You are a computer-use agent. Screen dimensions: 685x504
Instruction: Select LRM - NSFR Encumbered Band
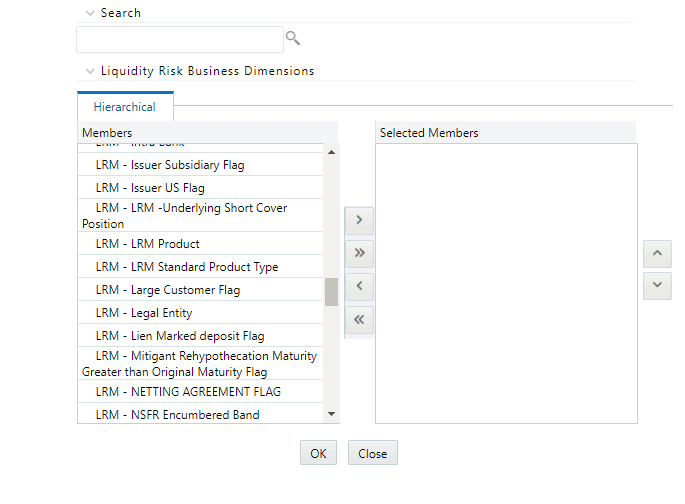(200, 414)
